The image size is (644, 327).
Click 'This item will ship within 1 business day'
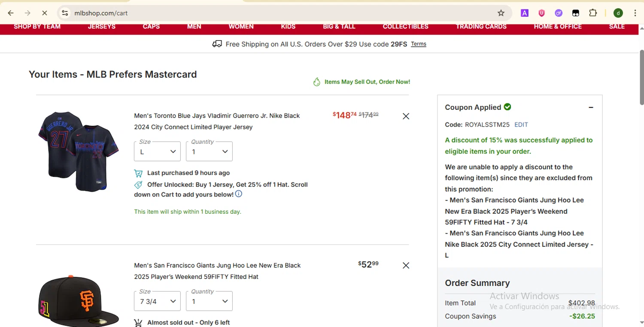pos(188,212)
